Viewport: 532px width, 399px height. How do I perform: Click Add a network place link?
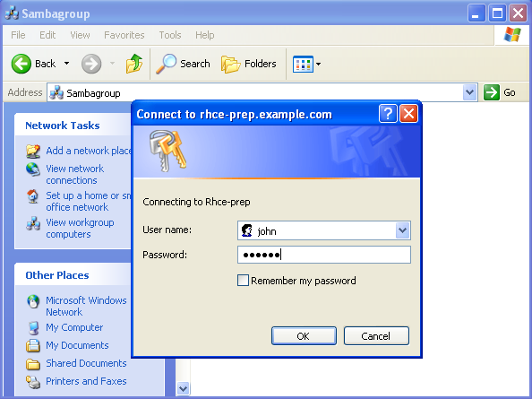(x=89, y=151)
